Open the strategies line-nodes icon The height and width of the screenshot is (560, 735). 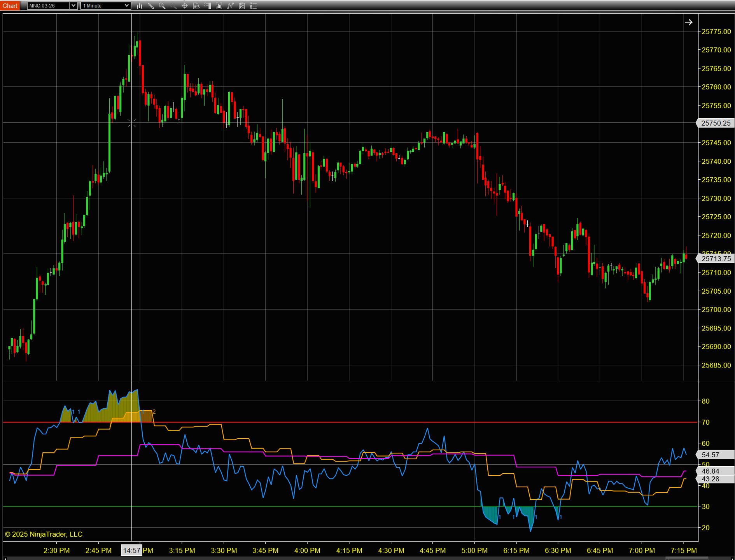pyautogui.click(x=231, y=6)
